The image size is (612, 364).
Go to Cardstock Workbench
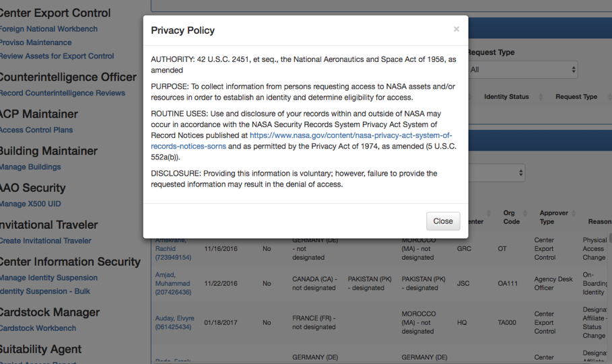click(38, 328)
